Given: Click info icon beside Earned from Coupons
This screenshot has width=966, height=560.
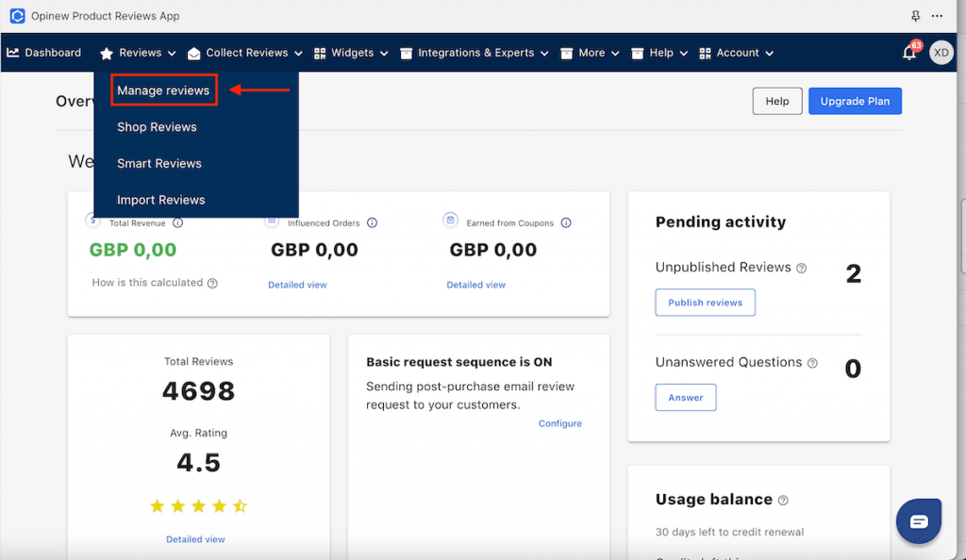Looking at the screenshot, I should pyautogui.click(x=566, y=223).
